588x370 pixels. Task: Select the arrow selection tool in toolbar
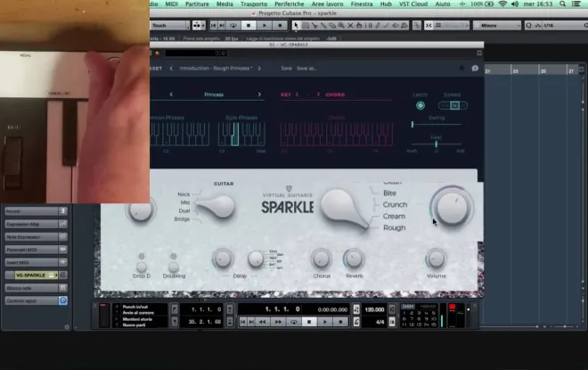click(x=297, y=26)
